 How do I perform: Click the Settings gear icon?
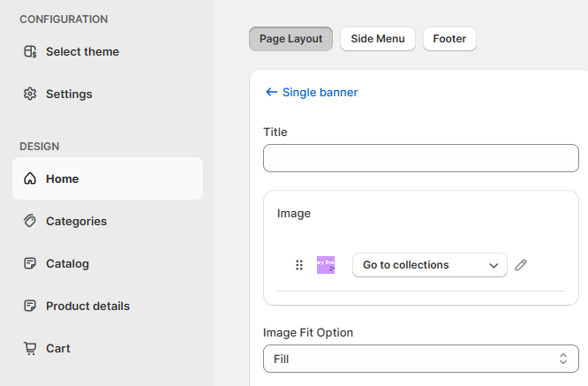tap(30, 94)
